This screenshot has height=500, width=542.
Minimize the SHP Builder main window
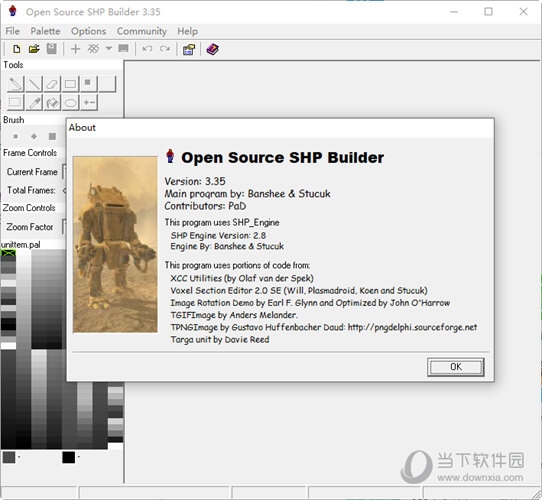(454, 11)
